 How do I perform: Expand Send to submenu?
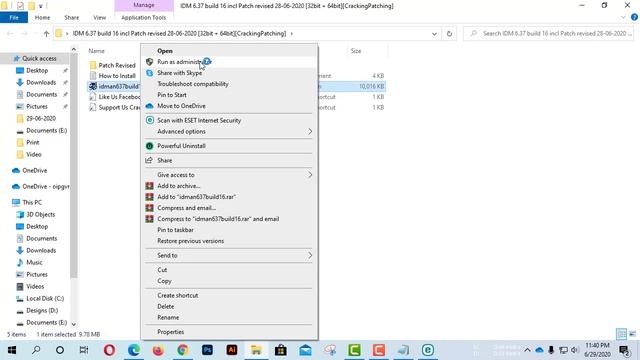click(x=310, y=256)
